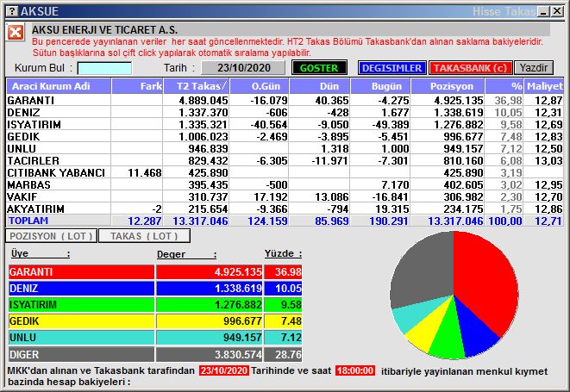
Task: Click the blue DENIZ legend bar
Action: click(81, 289)
